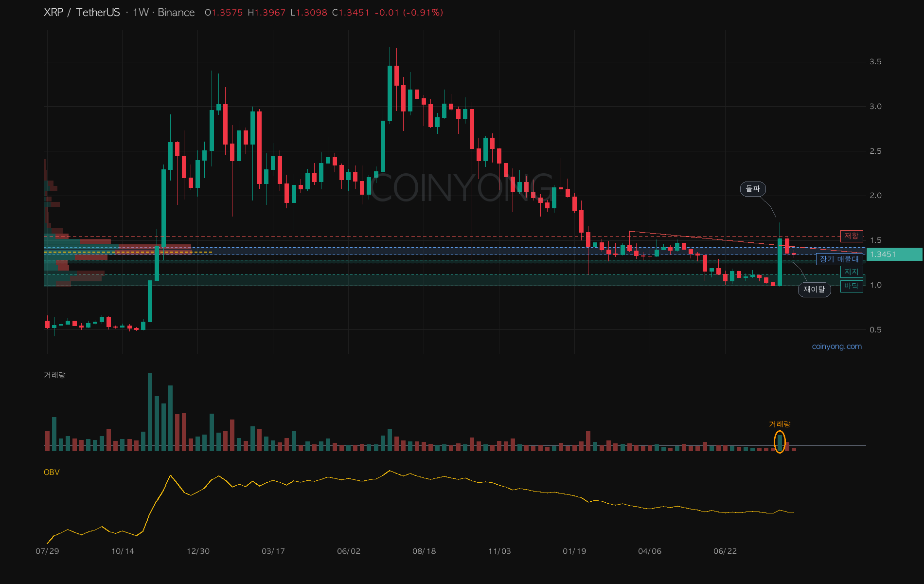Select the 장기 매물대 label box

(839, 259)
